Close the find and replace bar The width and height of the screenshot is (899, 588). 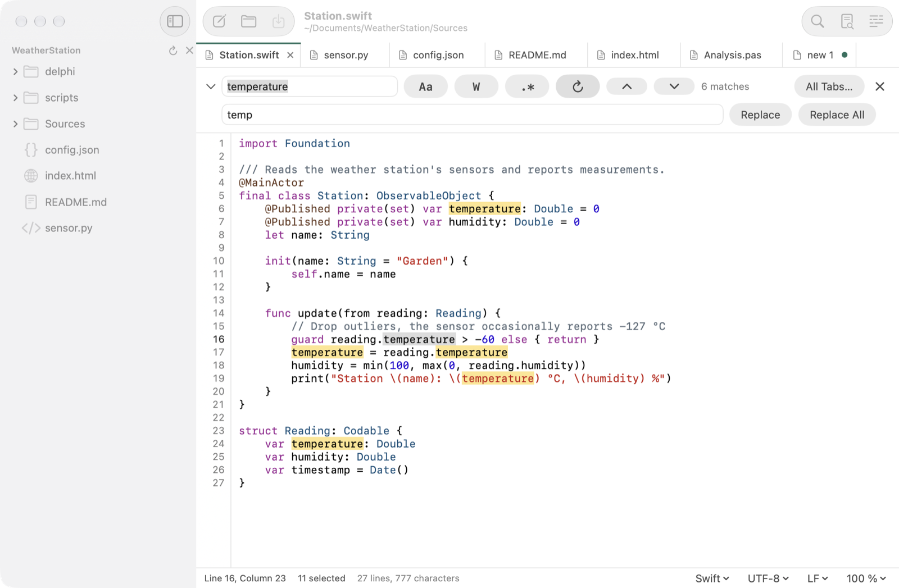(x=880, y=86)
